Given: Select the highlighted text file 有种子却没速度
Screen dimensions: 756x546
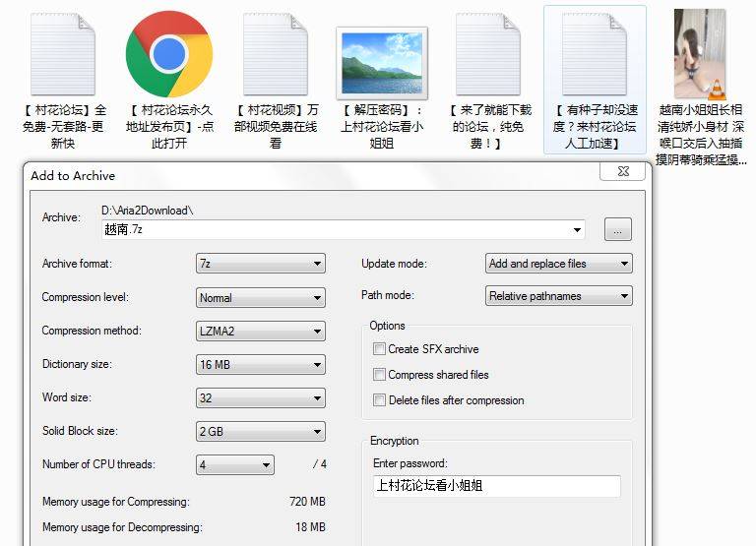Looking at the screenshot, I should click(x=595, y=54).
